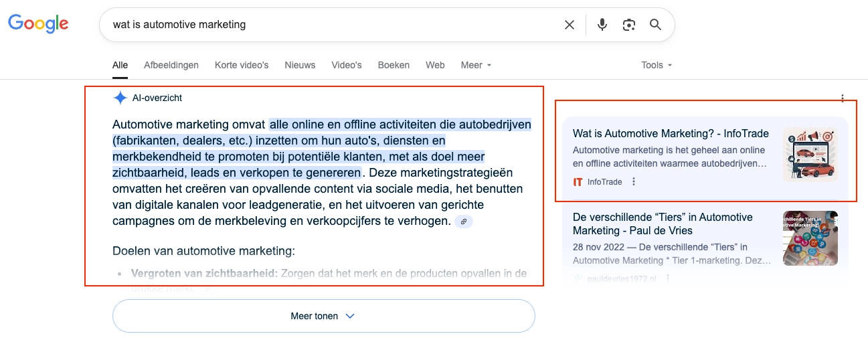The image size is (868, 338).
Task: Open "De verschillende Tiers in Automotive Marketing" link
Action: 663,224
